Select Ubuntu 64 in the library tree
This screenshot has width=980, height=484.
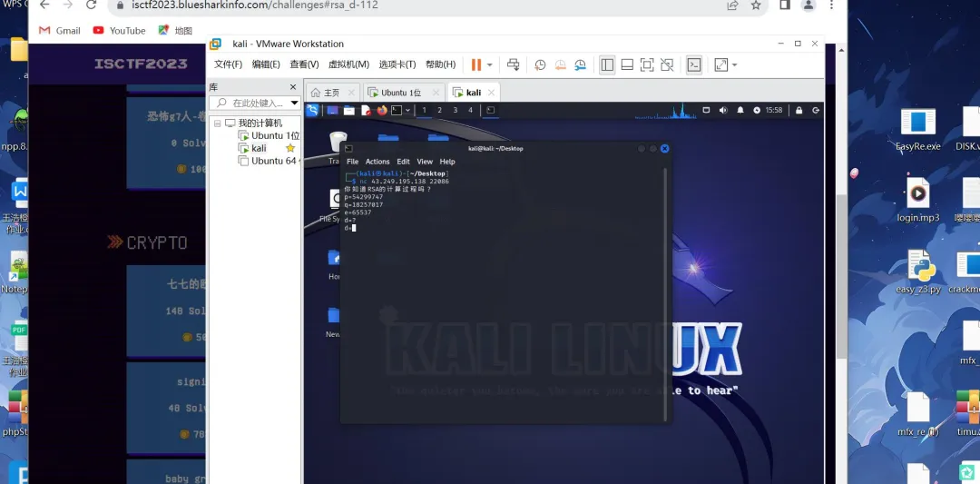point(268,161)
